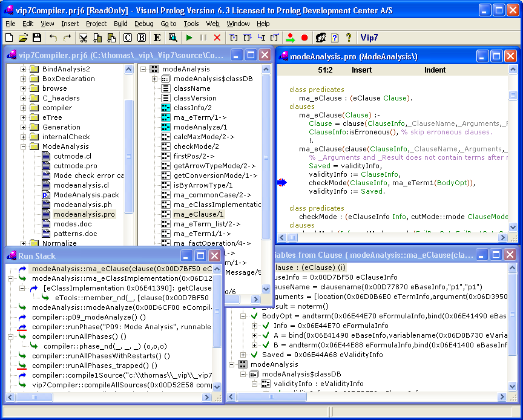523x420 pixels.
Task: Select compiler::p09_modeAnalyze() stack frame
Action: (x=89, y=317)
